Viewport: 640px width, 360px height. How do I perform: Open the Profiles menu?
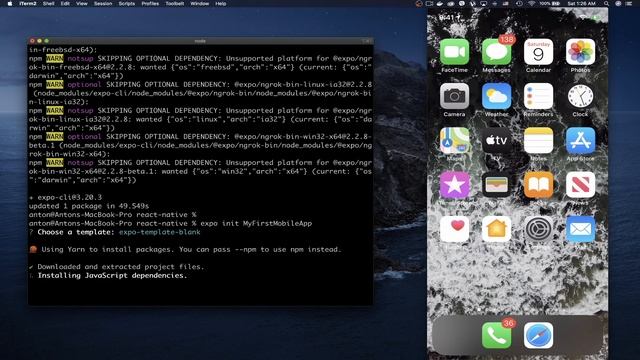[150, 3]
